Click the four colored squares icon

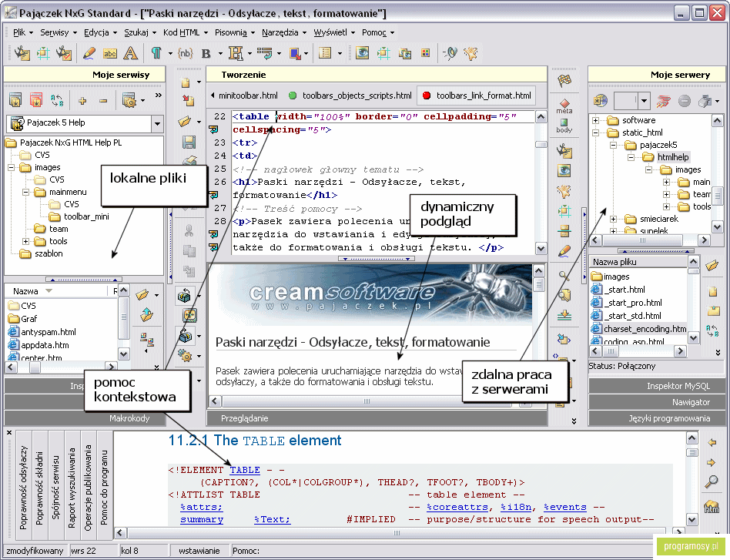[426, 53]
